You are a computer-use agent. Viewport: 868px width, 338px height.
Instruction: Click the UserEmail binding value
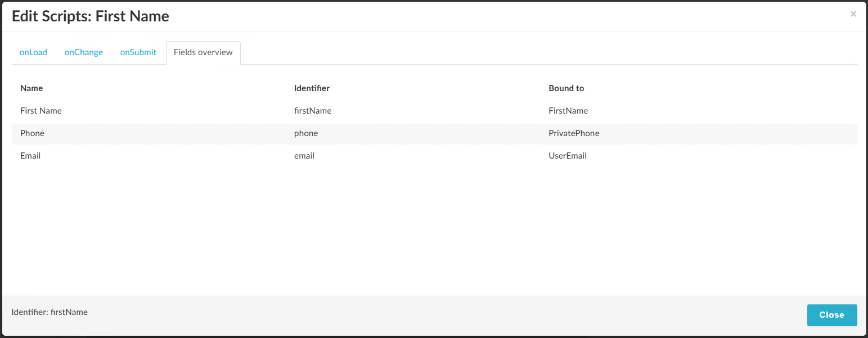pos(567,156)
